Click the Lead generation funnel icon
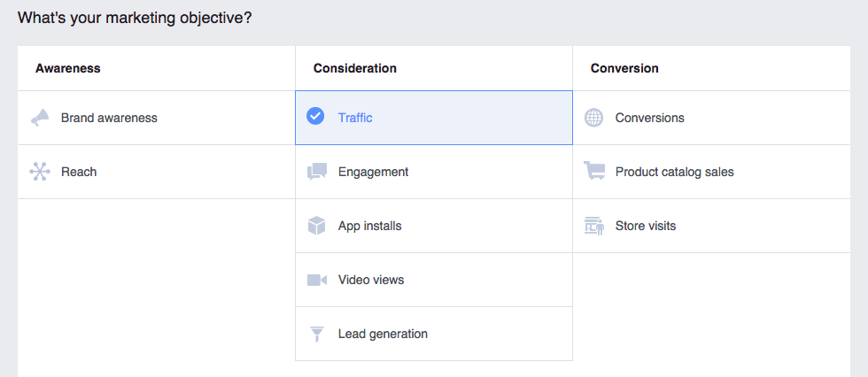 [316, 334]
